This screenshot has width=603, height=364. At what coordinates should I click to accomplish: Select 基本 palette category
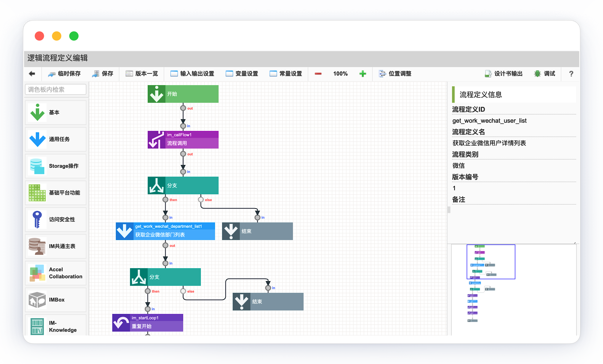[56, 113]
